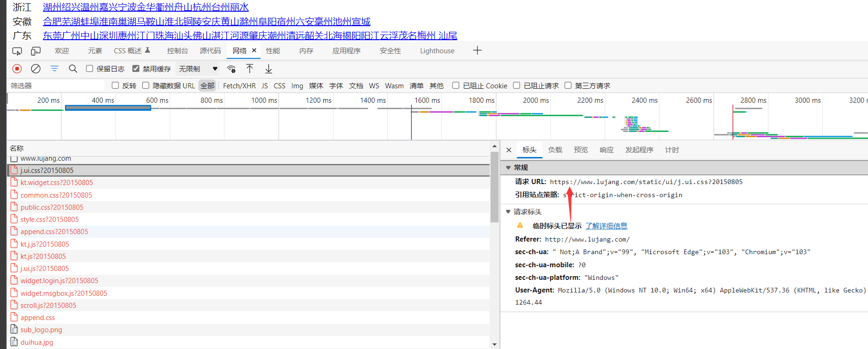Open the 欢迎 tab

click(x=62, y=50)
